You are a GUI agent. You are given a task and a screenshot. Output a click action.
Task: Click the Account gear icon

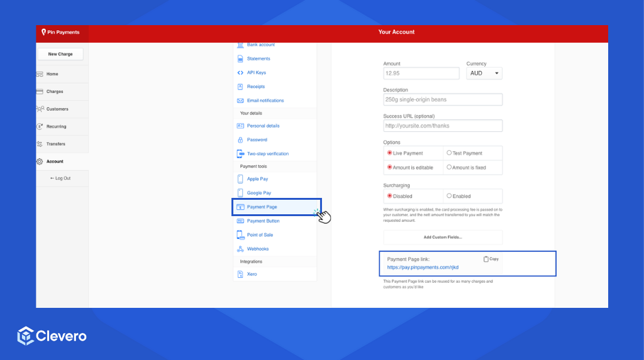[40, 161]
